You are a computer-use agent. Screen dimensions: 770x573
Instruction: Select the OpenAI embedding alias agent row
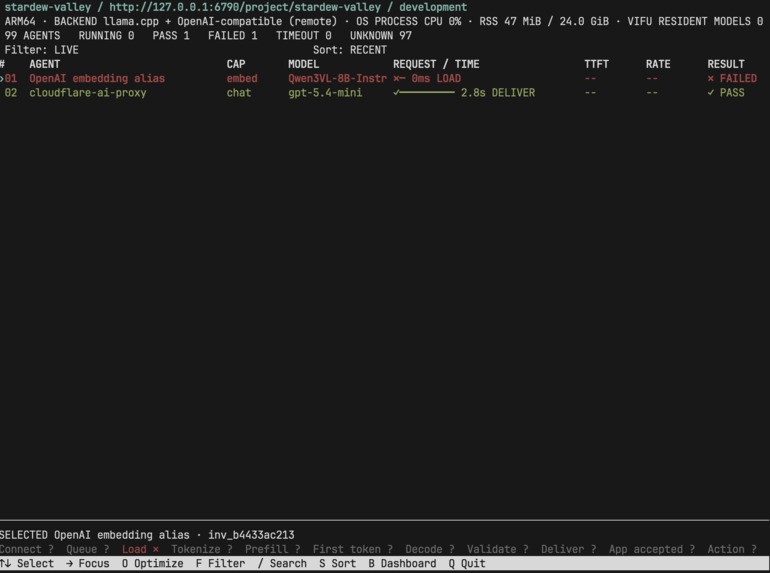tap(385, 79)
